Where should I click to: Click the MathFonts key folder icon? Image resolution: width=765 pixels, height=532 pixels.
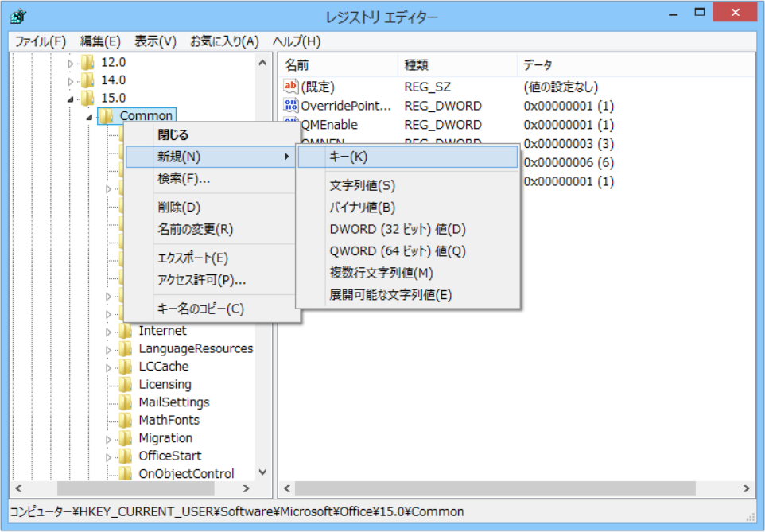(126, 420)
